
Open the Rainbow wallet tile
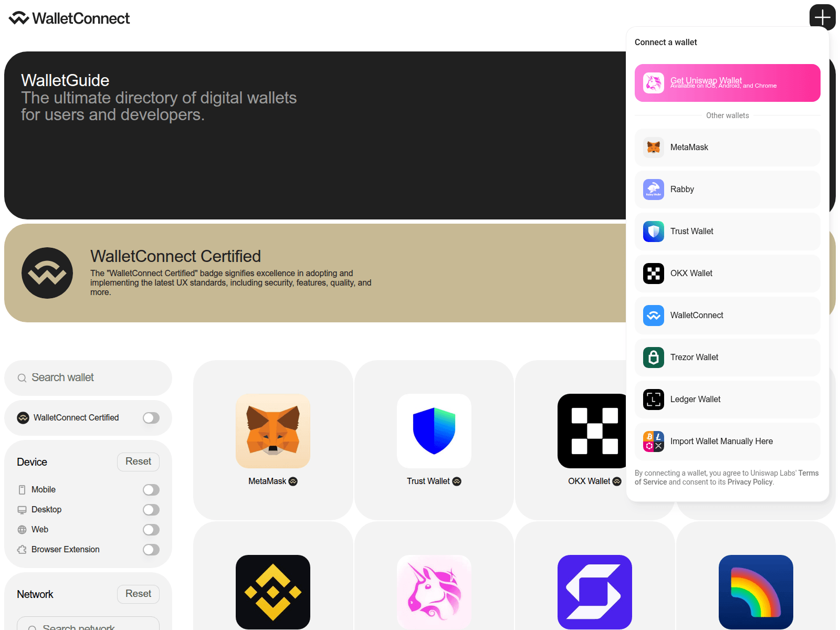[x=756, y=592]
